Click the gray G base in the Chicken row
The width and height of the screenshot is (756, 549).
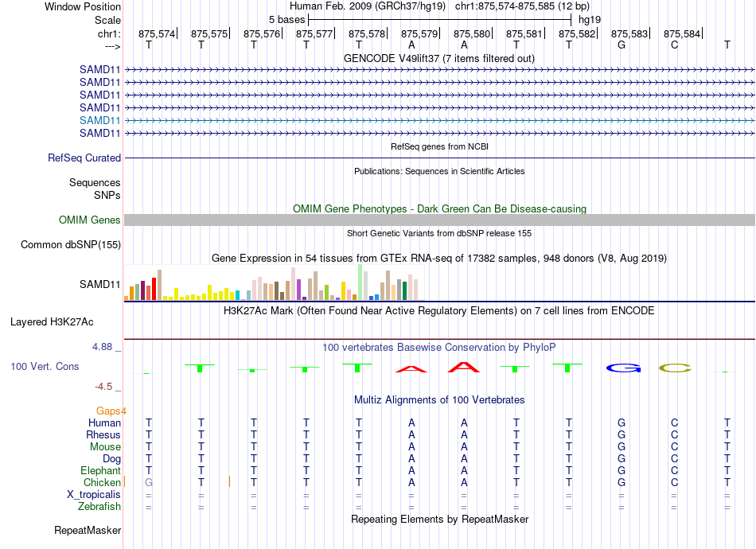click(149, 482)
